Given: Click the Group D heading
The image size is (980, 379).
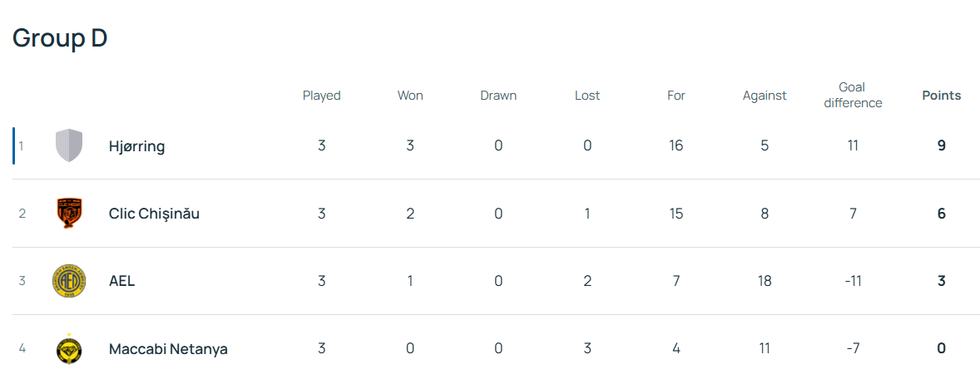Looking at the screenshot, I should [60, 38].
